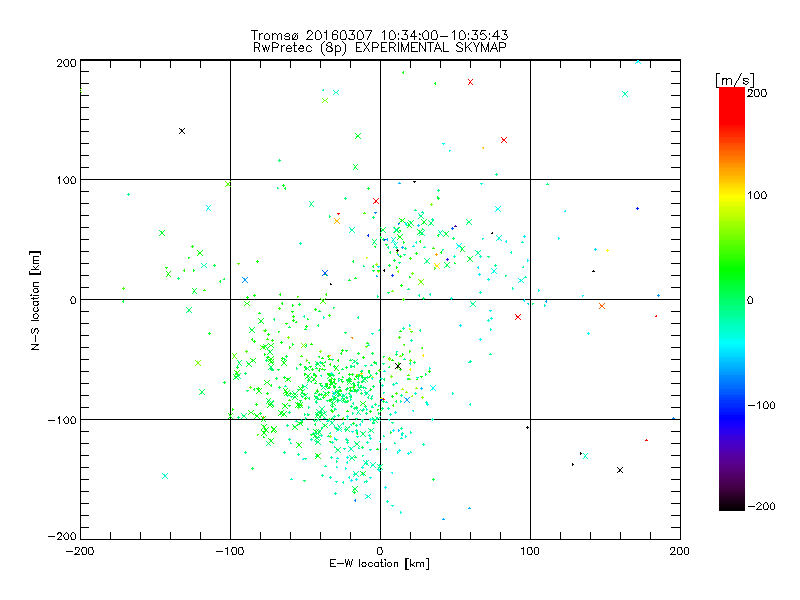Click the y-axis tick label '200'
Viewport: 800px width, 600px height.
coord(66,63)
